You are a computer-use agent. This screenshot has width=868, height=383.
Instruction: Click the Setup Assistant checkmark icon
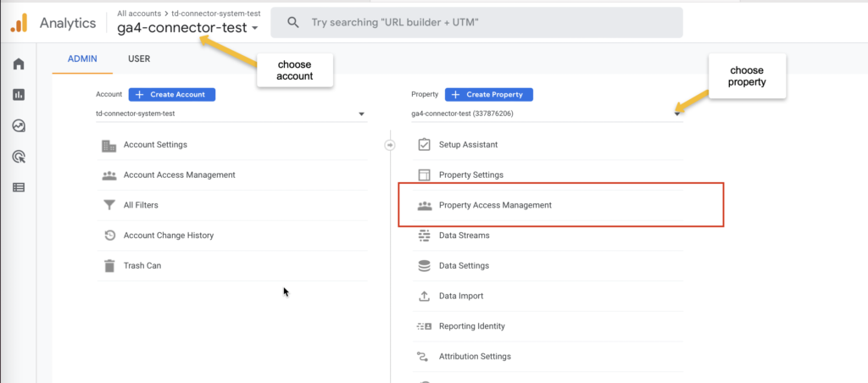424,144
